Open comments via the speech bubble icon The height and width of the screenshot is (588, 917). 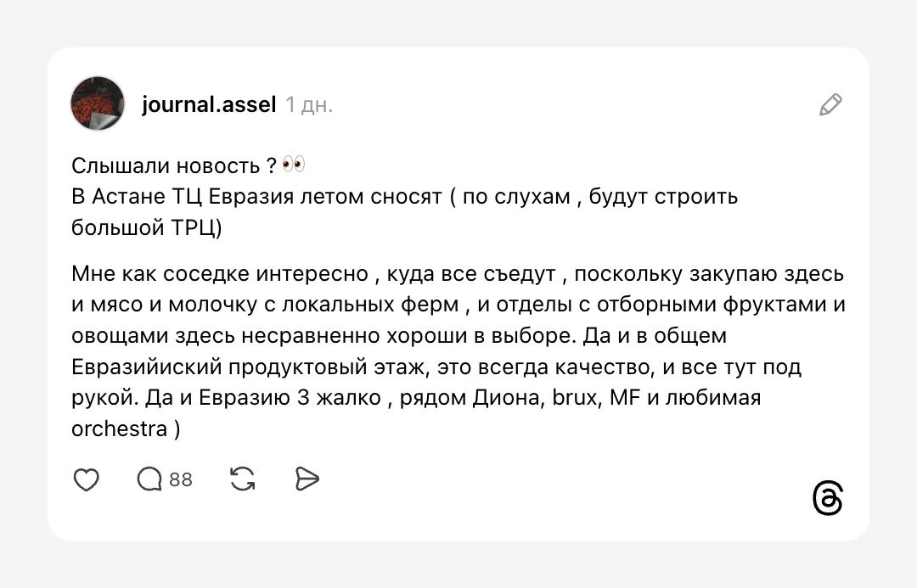click(149, 480)
